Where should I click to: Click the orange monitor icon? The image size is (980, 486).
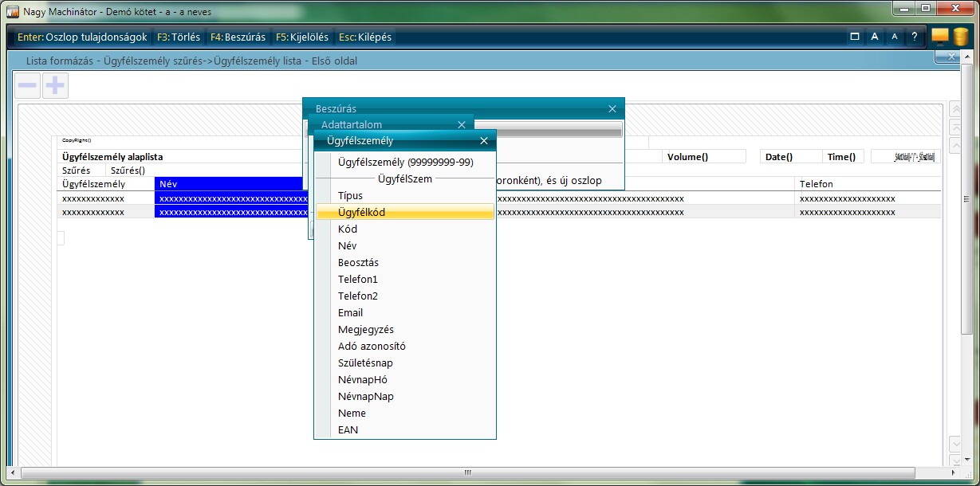click(x=940, y=37)
